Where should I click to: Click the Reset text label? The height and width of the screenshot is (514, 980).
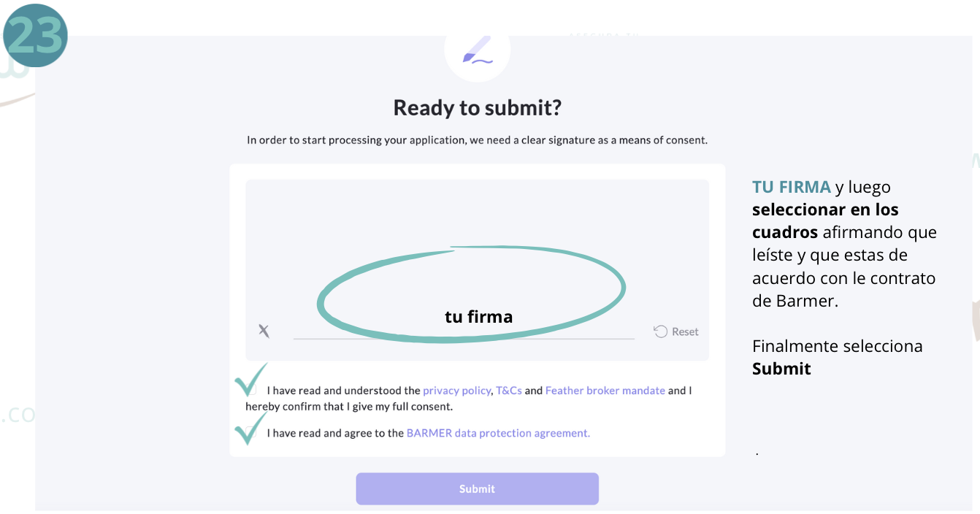[x=685, y=331]
